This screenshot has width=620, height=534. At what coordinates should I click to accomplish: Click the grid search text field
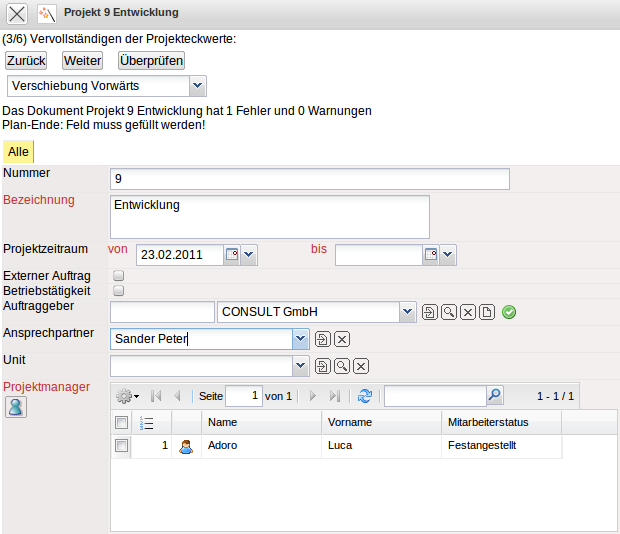pyautogui.click(x=435, y=396)
